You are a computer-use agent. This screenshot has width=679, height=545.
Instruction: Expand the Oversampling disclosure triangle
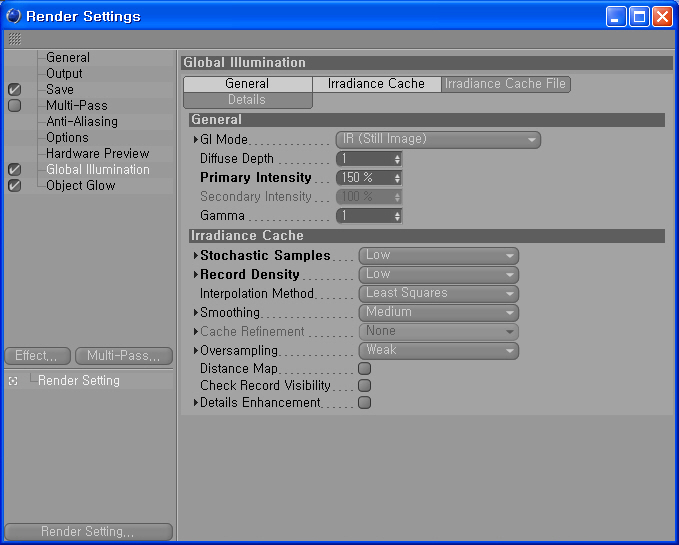[x=196, y=351]
